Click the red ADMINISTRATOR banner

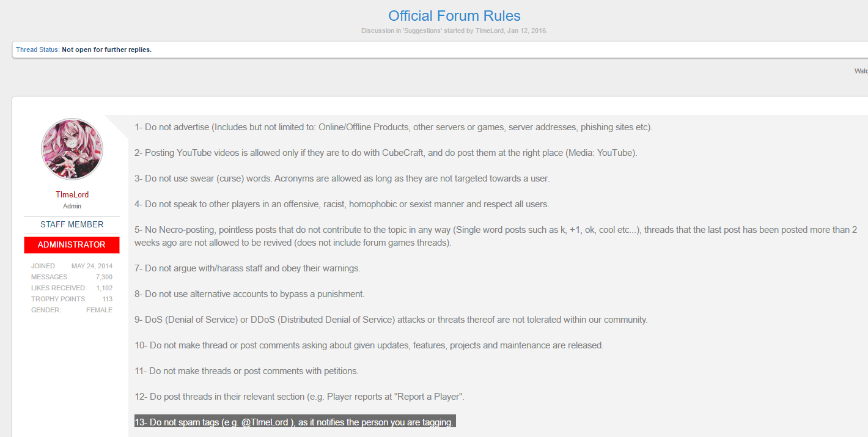pyautogui.click(x=72, y=244)
